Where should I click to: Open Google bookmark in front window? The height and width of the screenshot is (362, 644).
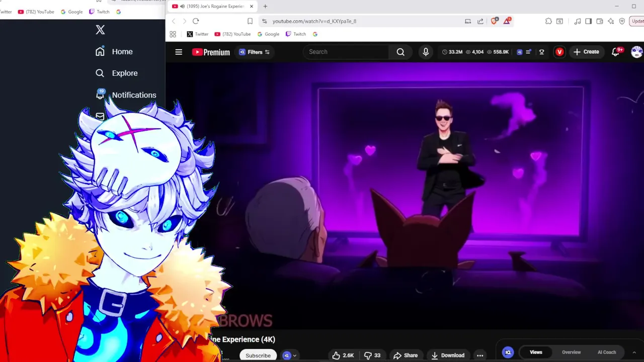[268, 34]
